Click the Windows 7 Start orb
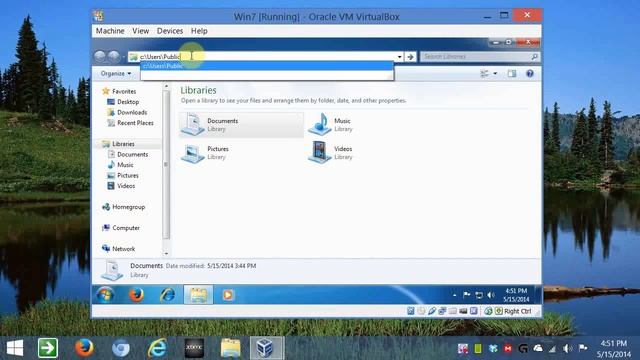640x360 pixels. [x=105, y=295]
